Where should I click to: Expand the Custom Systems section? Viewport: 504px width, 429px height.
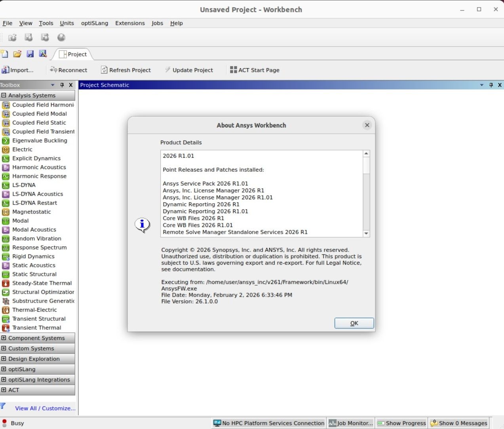(4, 348)
